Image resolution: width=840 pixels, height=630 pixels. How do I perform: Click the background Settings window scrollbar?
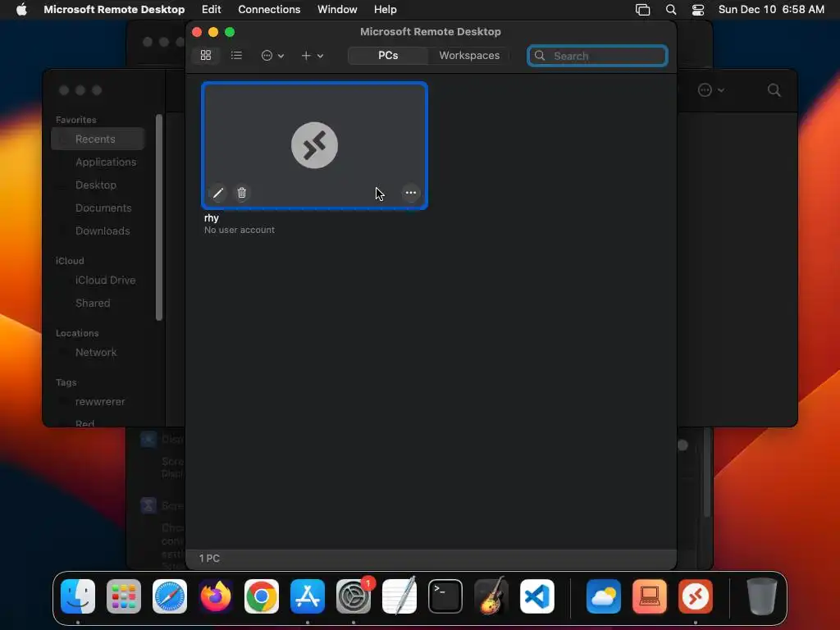click(706, 472)
